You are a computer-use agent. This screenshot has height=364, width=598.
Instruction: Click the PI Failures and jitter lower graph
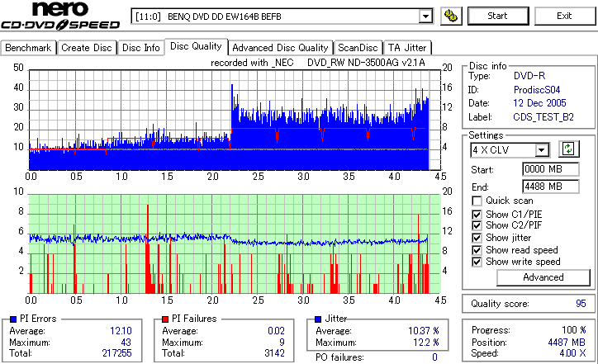pos(235,244)
